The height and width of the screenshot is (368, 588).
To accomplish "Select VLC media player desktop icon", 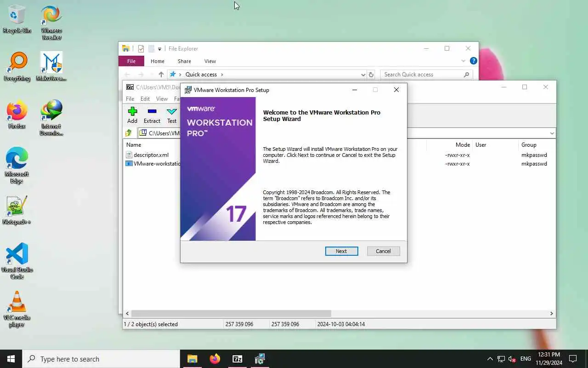I will [x=17, y=309].
